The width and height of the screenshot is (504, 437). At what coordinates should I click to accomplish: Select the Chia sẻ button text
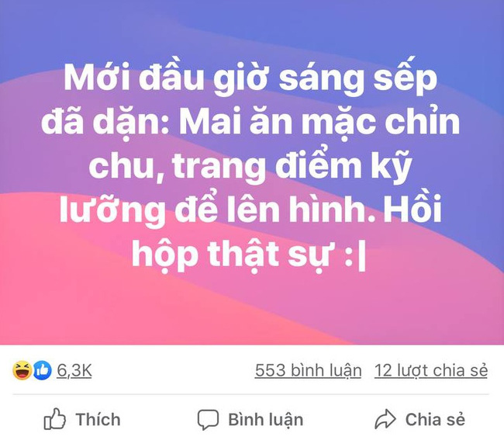(x=435, y=420)
